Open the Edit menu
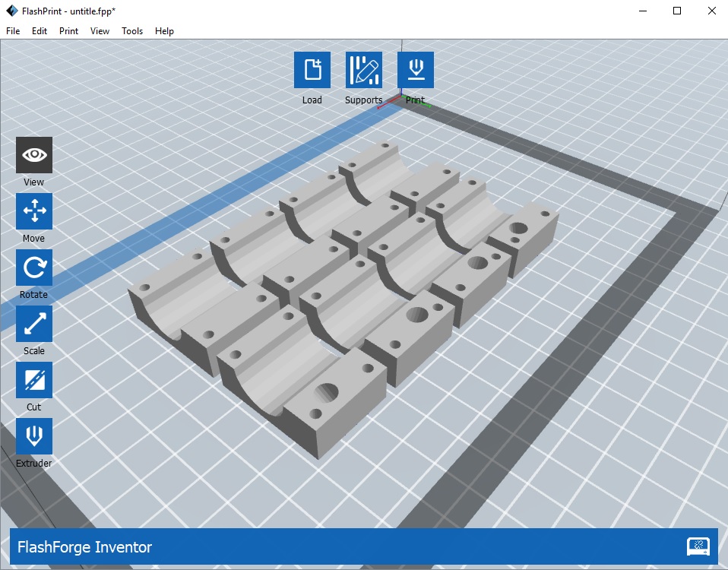Image resolution: width=728 pixels, height=570 pixels. (x=40, y=30)
